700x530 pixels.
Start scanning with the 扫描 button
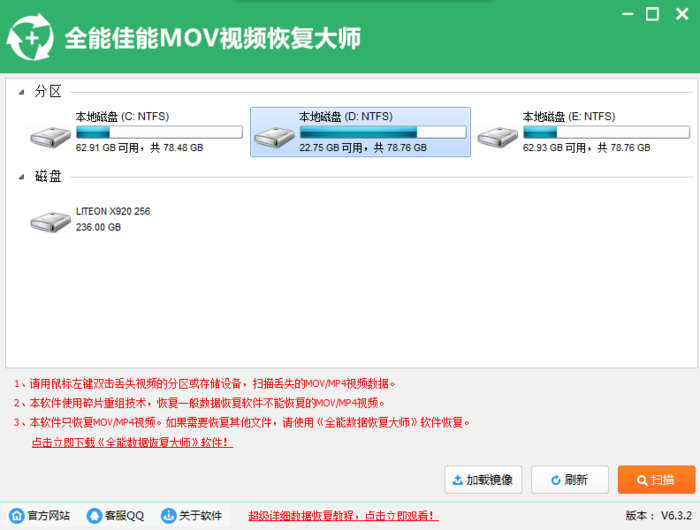tap(656, 480)
